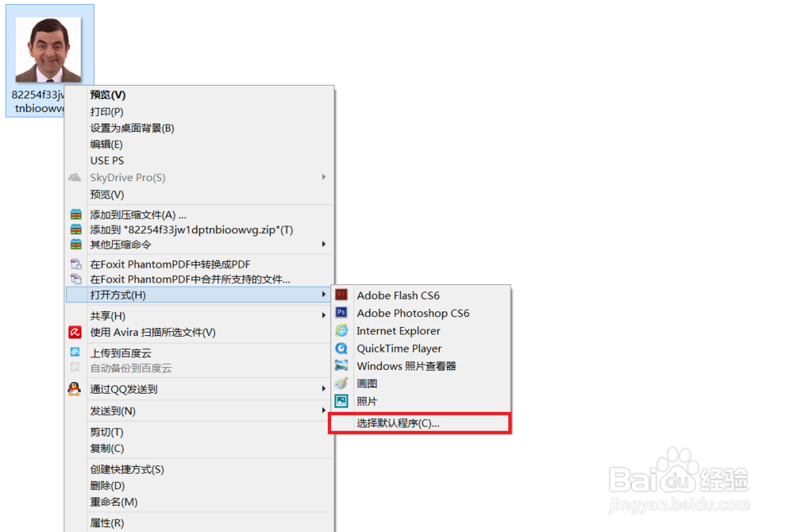Click the Adobe Flash CS6 icon
794x532 pixels.
click(341, 295)
